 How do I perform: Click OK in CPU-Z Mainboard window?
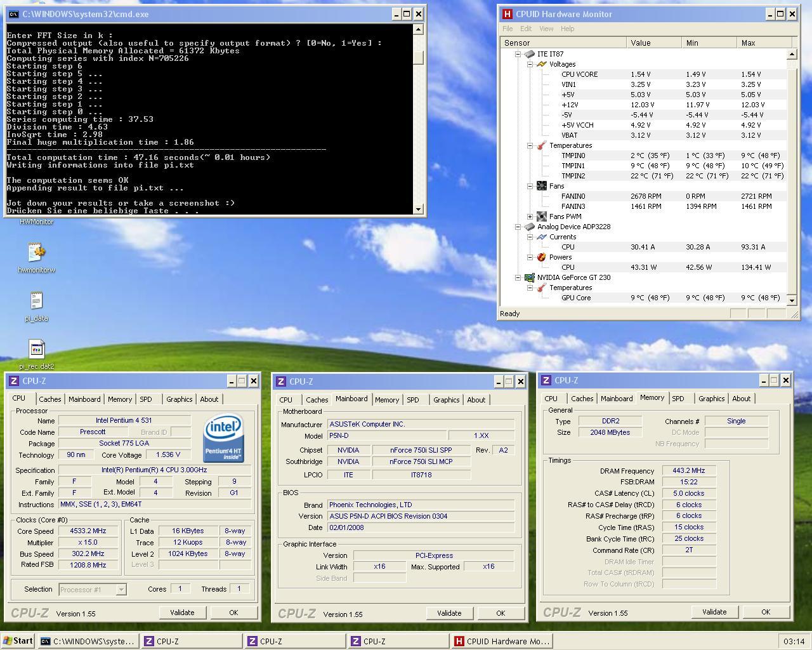[501, 613]
